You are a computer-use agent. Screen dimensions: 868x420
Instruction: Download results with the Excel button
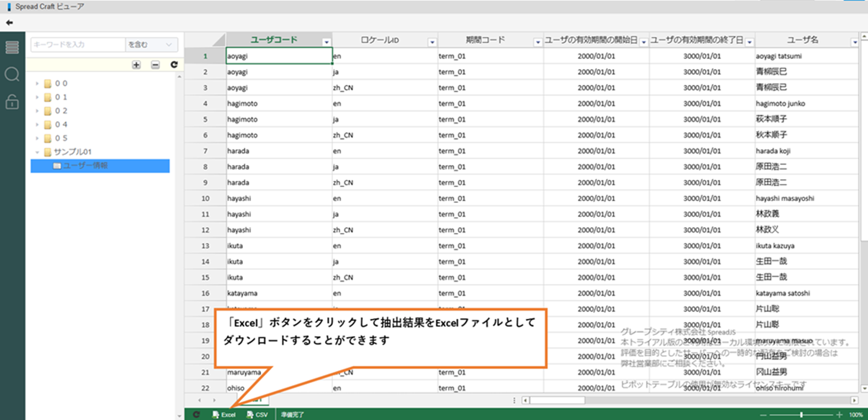(224, 414)
